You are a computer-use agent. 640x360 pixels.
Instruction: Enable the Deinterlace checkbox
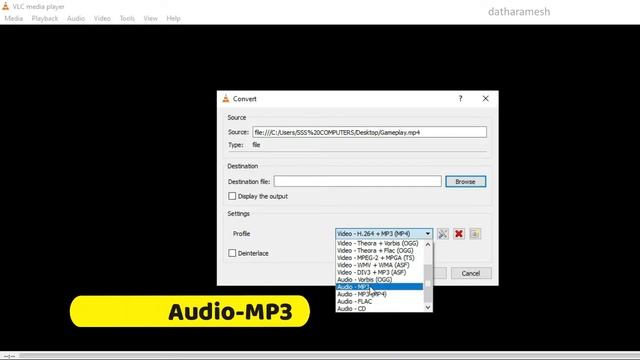coord(232,253)
